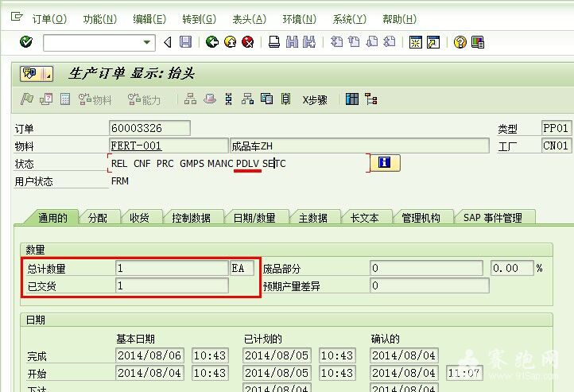Open the yellow Help question mark icon
This screenshot has width=574, height=392.
[460, 42]
